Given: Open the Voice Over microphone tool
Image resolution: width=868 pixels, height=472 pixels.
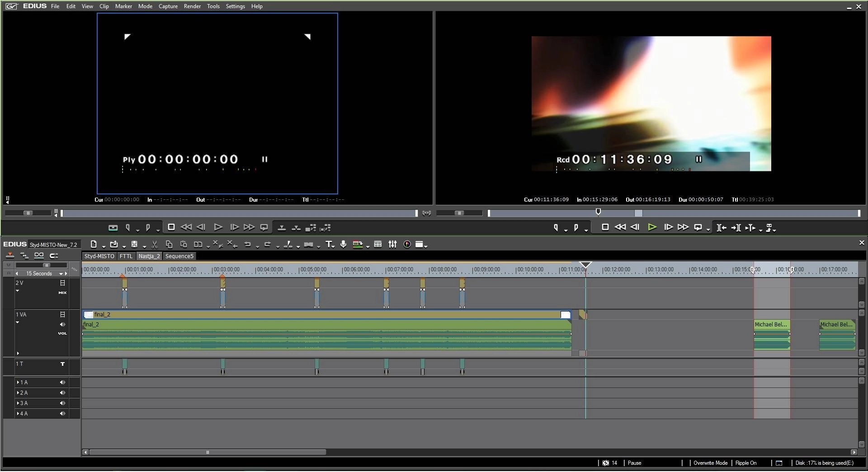Looking at the screenshot, I should click(343, 244).
